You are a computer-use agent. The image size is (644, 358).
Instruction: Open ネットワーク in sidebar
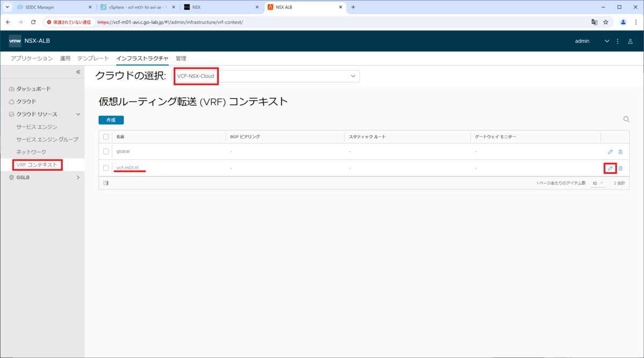31,152
